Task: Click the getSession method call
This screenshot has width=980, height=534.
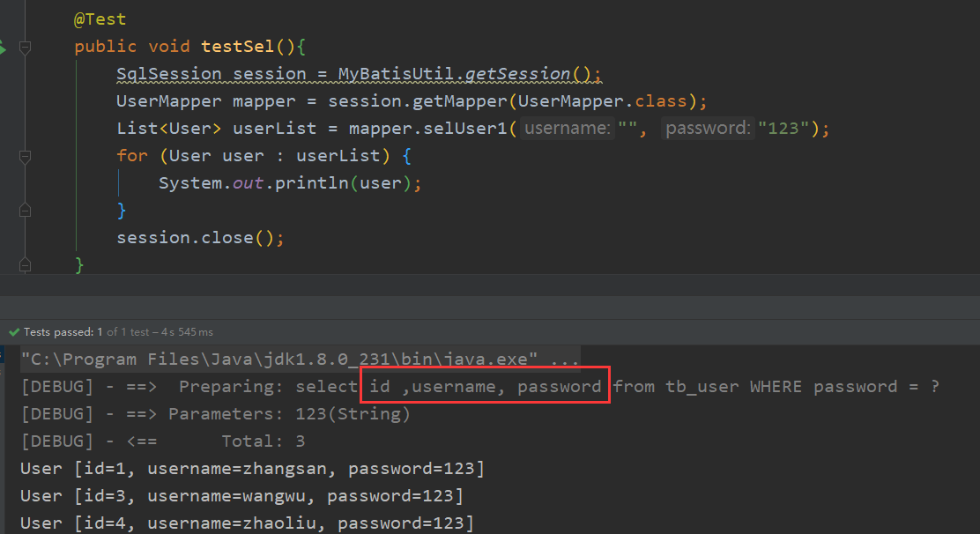Action: coord(517,74)
